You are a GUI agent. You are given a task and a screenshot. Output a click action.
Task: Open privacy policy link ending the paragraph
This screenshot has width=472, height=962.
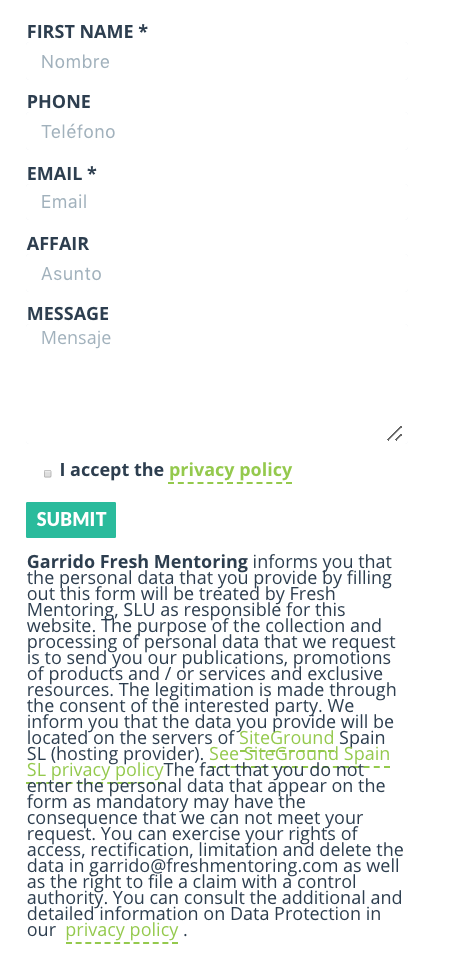click(x=122, y=930)
